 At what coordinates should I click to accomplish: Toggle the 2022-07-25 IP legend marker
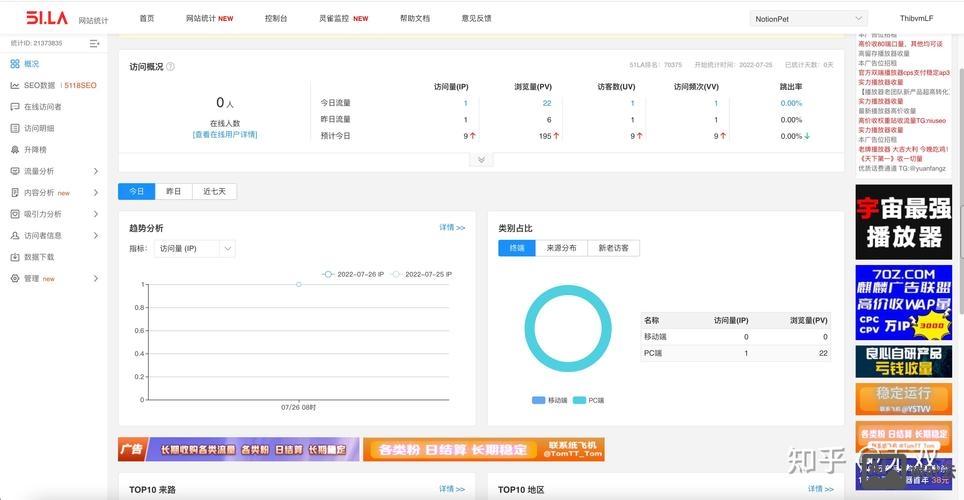(x=396, y=274)
